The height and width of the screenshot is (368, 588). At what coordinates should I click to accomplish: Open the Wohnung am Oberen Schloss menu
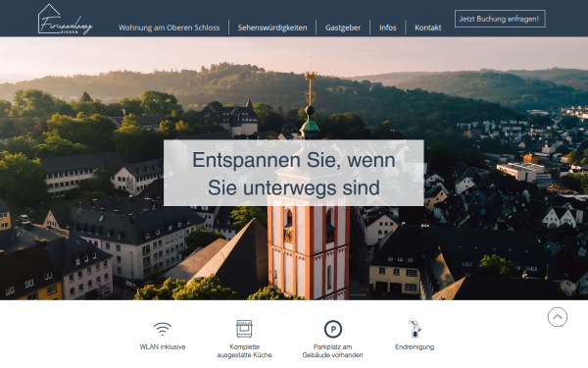coord(170,27)
